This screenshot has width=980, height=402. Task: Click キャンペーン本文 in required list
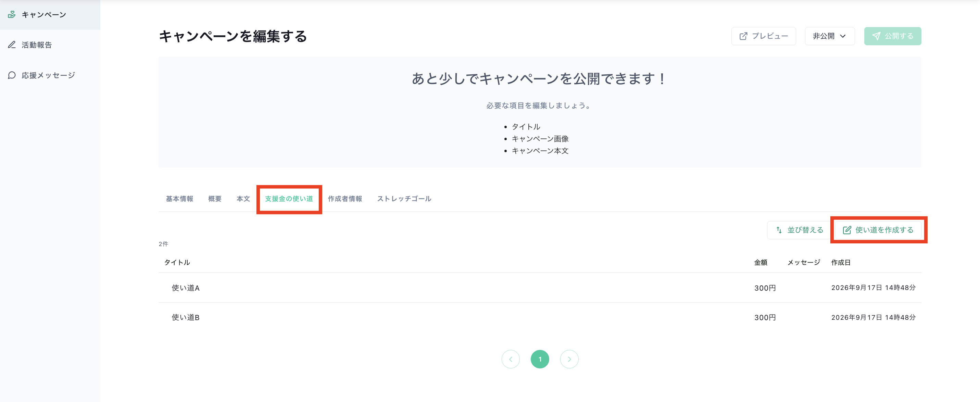coord(540,151)
